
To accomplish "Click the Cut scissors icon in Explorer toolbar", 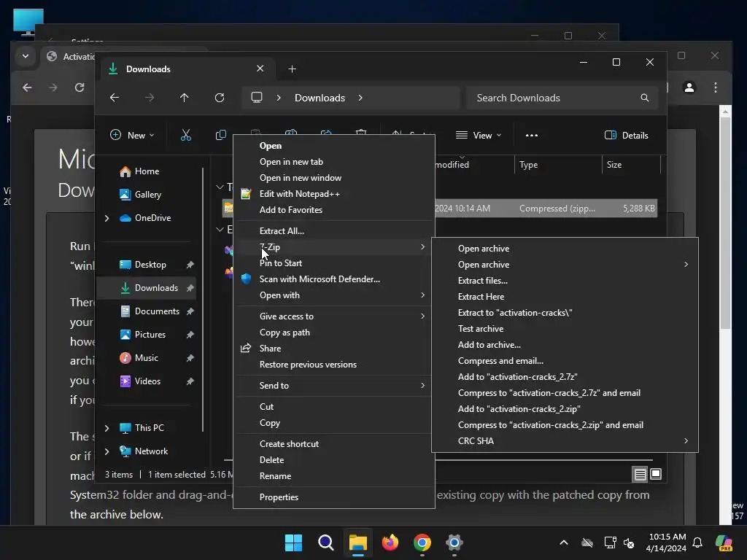I will 186,135.
